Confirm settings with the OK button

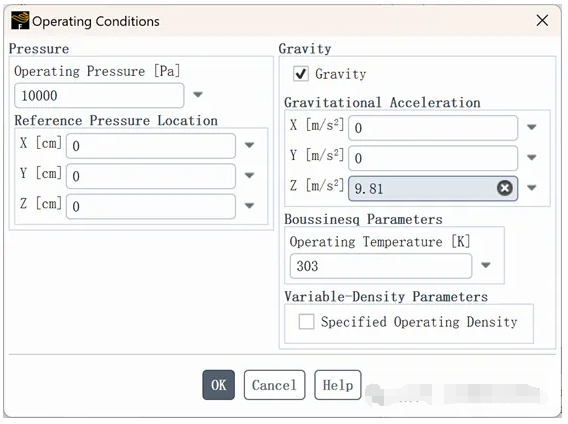coord(218,385)
